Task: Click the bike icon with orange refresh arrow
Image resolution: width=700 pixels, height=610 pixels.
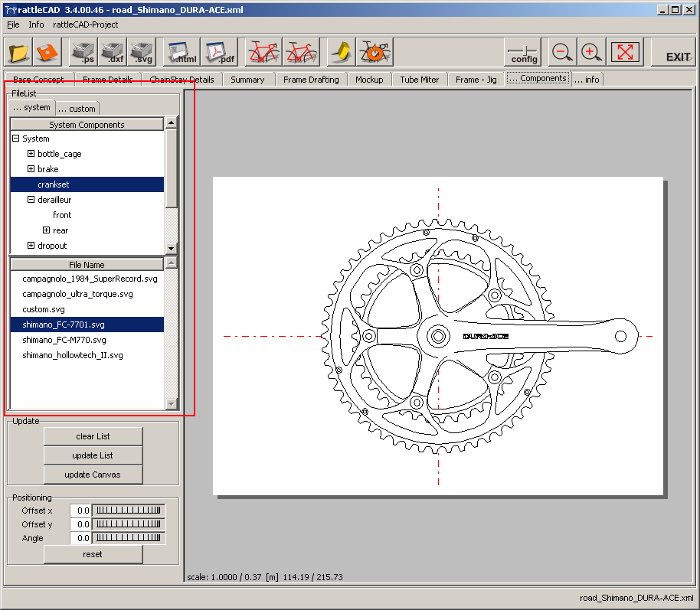Action: click(x=375, y=52)
